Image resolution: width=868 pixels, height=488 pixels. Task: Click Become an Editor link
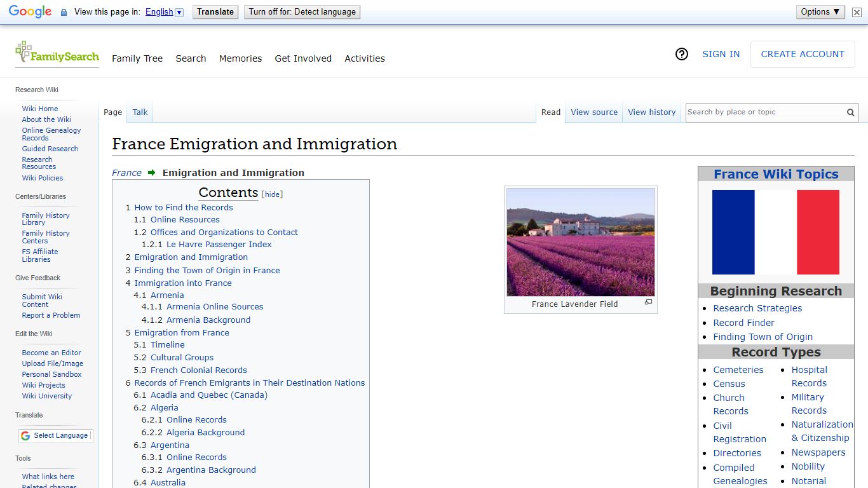pyautogui.click(x=51, y=353)
